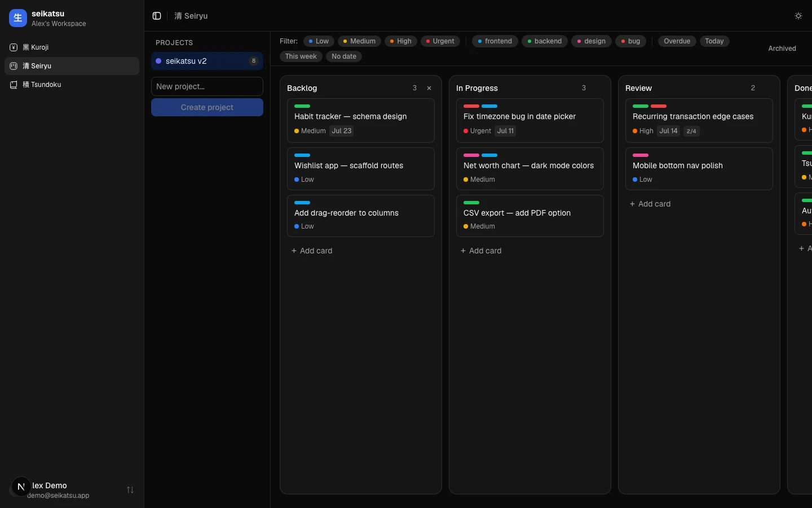The image size is (812, 508).
Task: Open Kuroji in the sidebar
Action: 72,47
